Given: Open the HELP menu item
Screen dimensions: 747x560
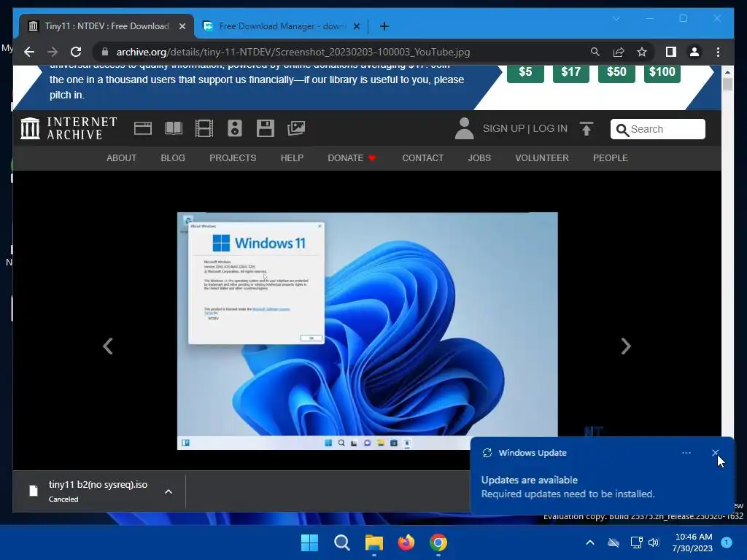Looking at the screenshot, I should pyautogui.click(x=292, y=158).
